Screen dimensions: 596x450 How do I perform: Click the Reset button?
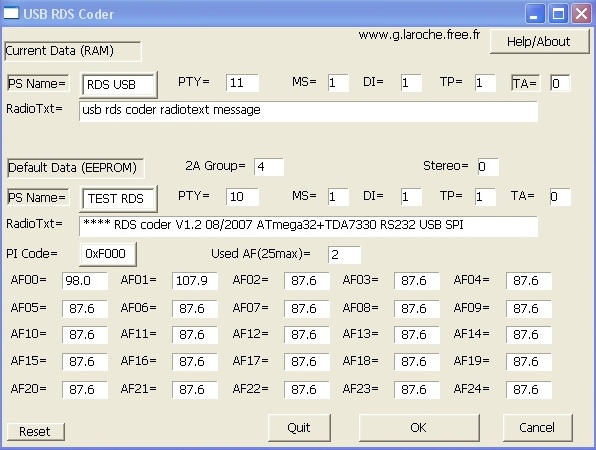[x=35, y=431]
